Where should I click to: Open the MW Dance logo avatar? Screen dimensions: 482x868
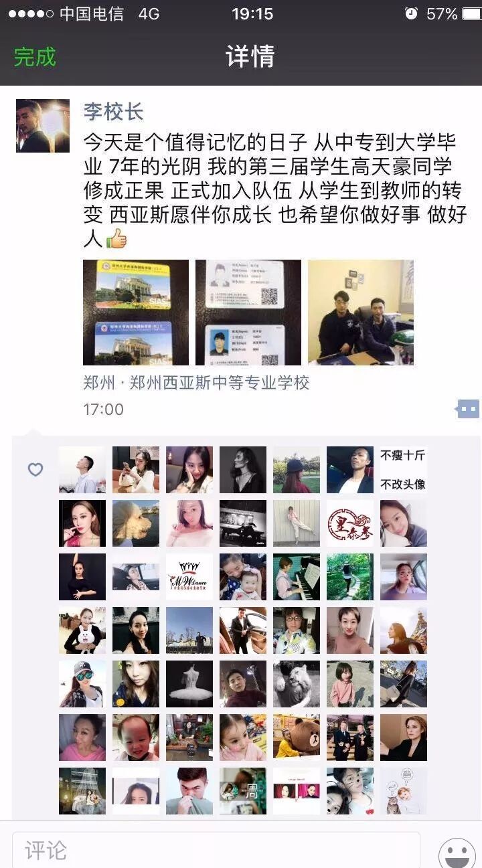189,577
